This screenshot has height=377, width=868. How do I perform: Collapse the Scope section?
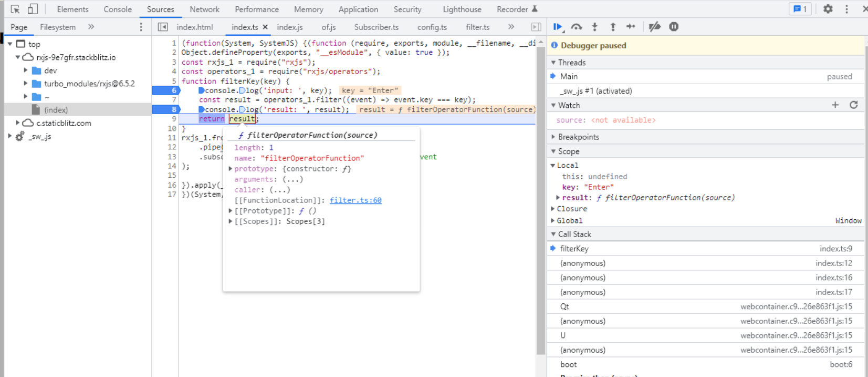pyautogui.click(x=553, y=151)
